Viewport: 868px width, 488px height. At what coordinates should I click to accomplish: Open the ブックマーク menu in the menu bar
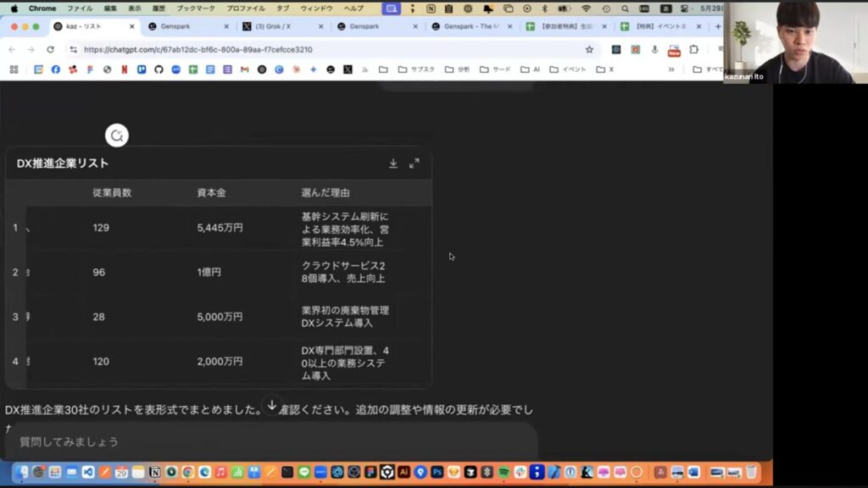(195, 8)
